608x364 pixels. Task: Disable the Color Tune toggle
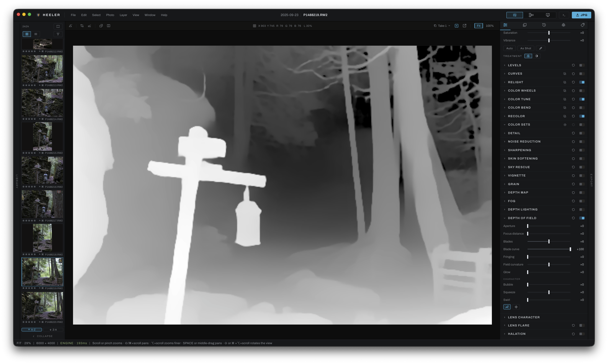click(x=582, y=99)
